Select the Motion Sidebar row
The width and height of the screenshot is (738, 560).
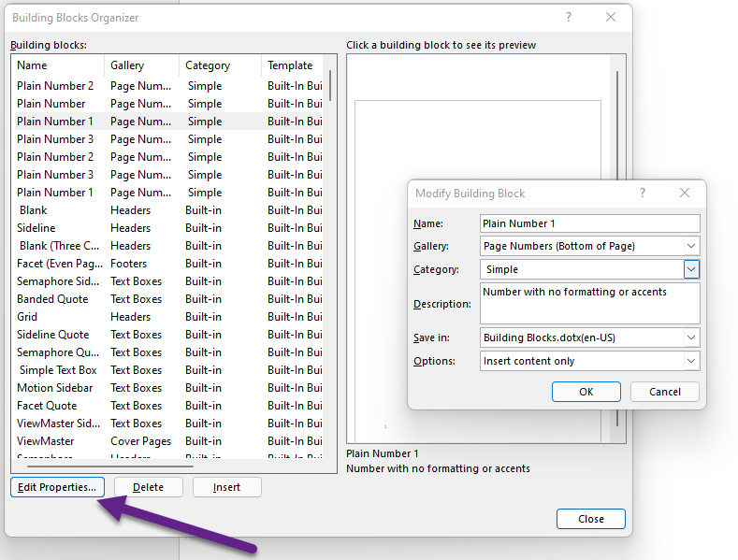click(169, 388)
